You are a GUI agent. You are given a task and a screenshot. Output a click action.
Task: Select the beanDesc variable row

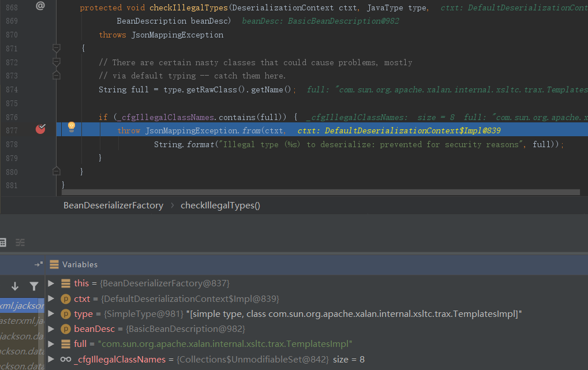(159, 329)
